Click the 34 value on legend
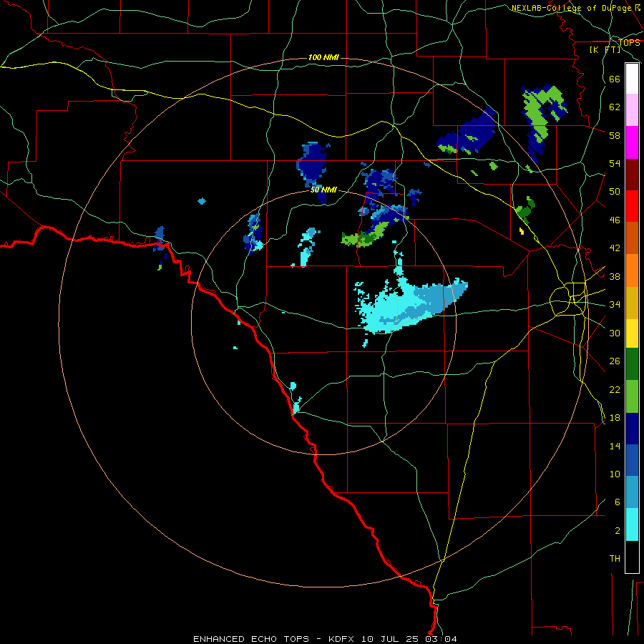The height and width of the screenshot is (644, 644). coord(615,305)
